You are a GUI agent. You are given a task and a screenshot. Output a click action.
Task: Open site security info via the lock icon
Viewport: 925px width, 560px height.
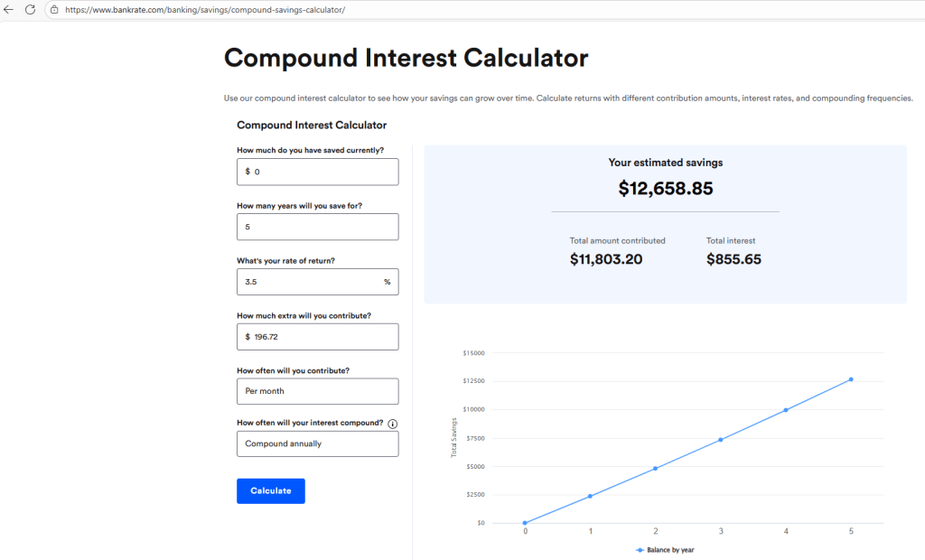(56, 11)
